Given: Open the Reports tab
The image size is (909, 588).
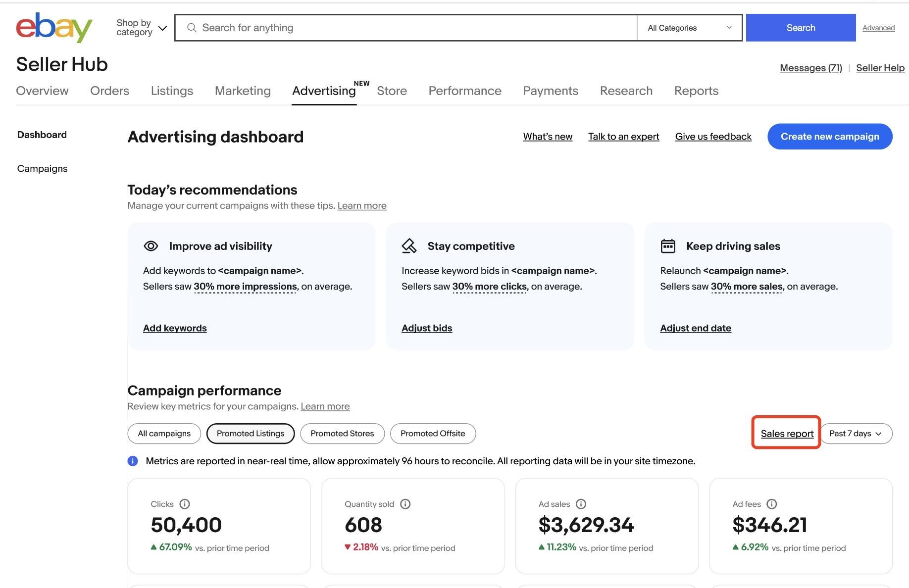Looking at the screenshot, I should [696, 91].
